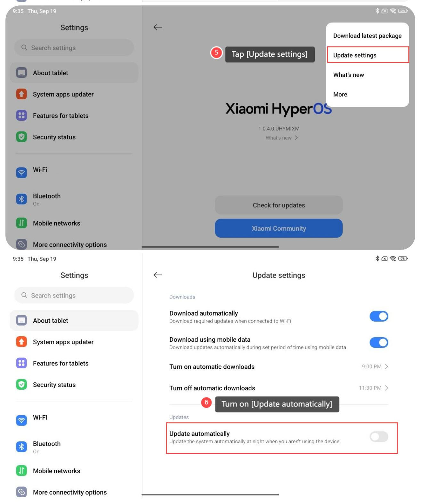
Task: Choose More in the popup menu
Action: tap(367, 94)
